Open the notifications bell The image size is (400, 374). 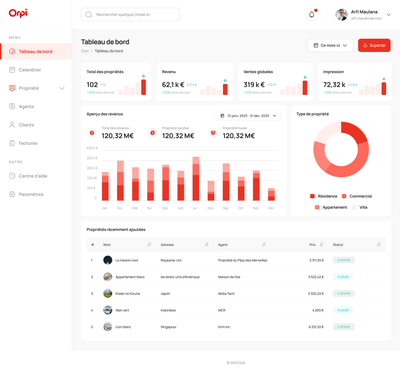(312, 14)
